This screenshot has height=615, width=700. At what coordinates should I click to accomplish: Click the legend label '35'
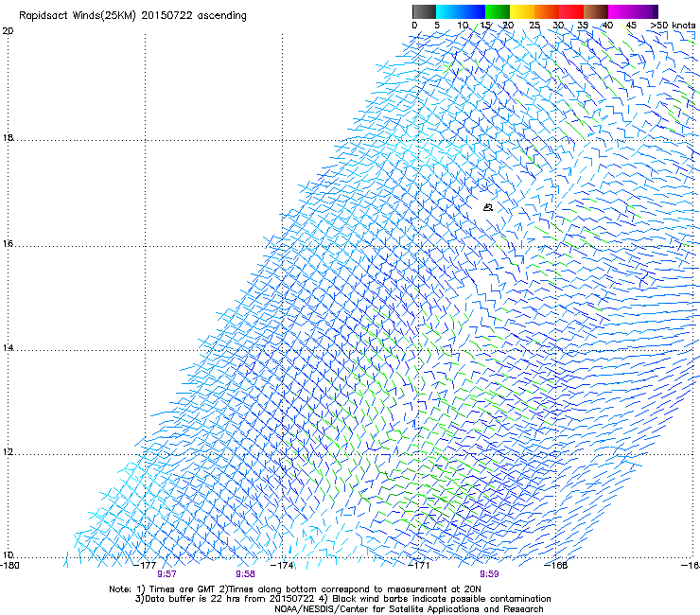click(x=583, y=26)
